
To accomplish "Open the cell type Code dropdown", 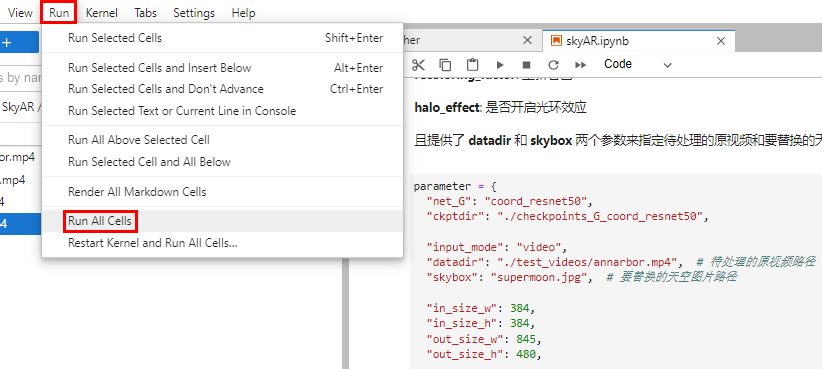I will coord(637,64).
